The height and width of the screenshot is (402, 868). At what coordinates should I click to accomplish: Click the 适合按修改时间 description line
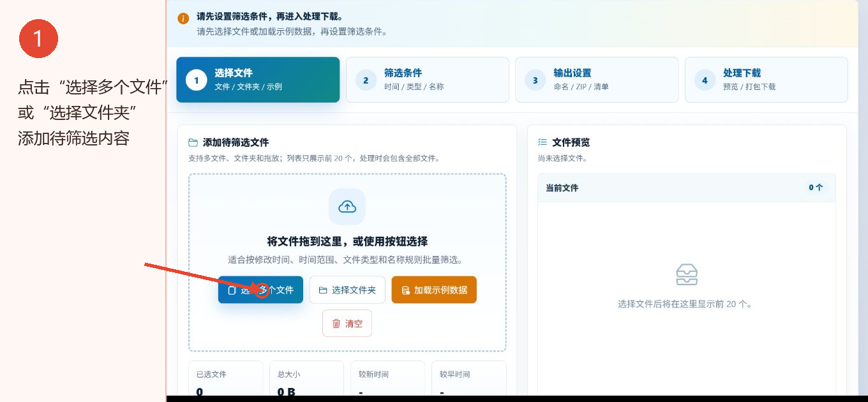tap(347, 260)
